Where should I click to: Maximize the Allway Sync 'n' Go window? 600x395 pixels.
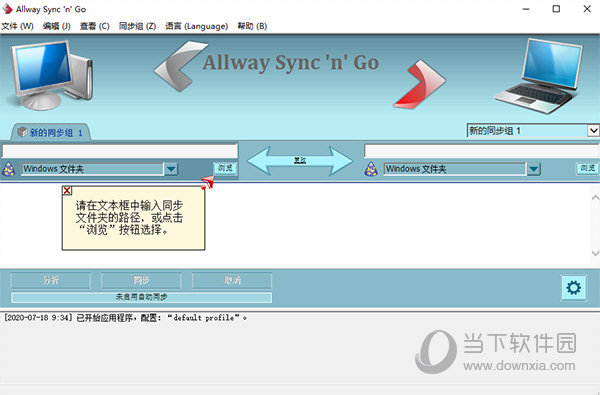click(556, 9)
